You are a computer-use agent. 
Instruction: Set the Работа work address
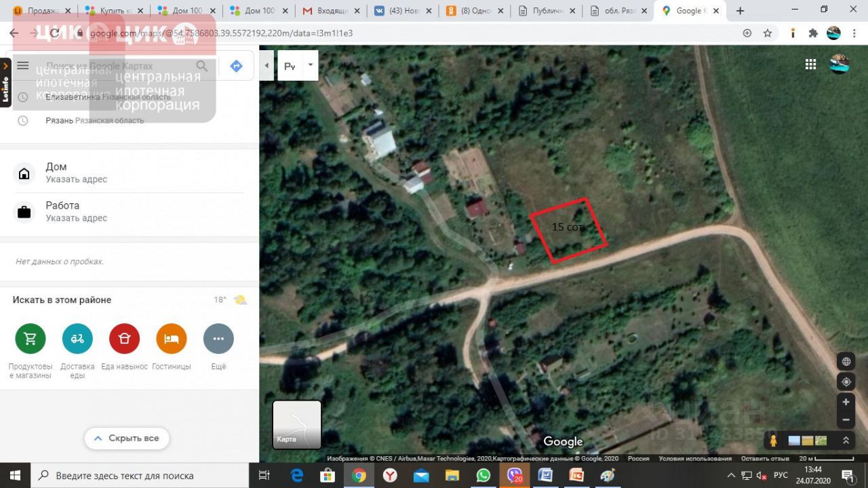(129, 211)
